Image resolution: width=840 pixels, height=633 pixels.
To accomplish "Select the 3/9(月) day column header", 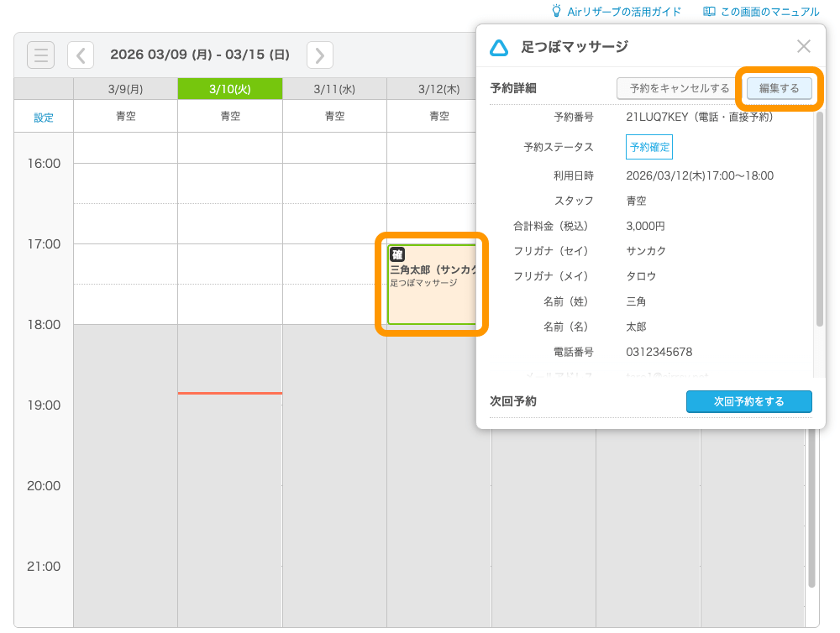I will [x=125, y=88].
